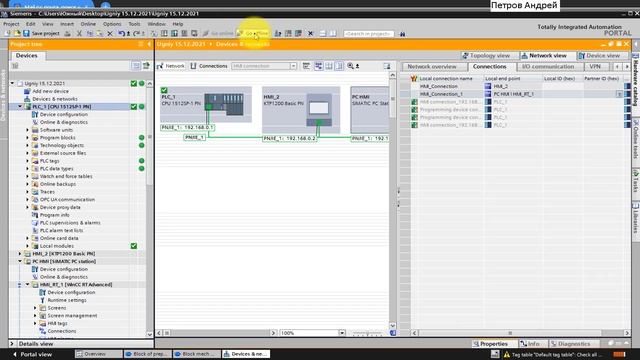This screenshot has height=360, width=640.
Task: Open the HMI connection type dropdown
Action: (x=293, y=66)
